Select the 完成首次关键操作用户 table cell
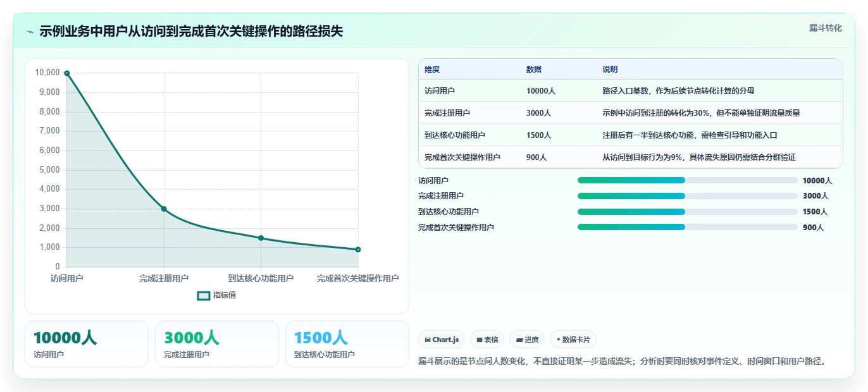This screenshot has height=392, width=868. [x=462, y=157]
